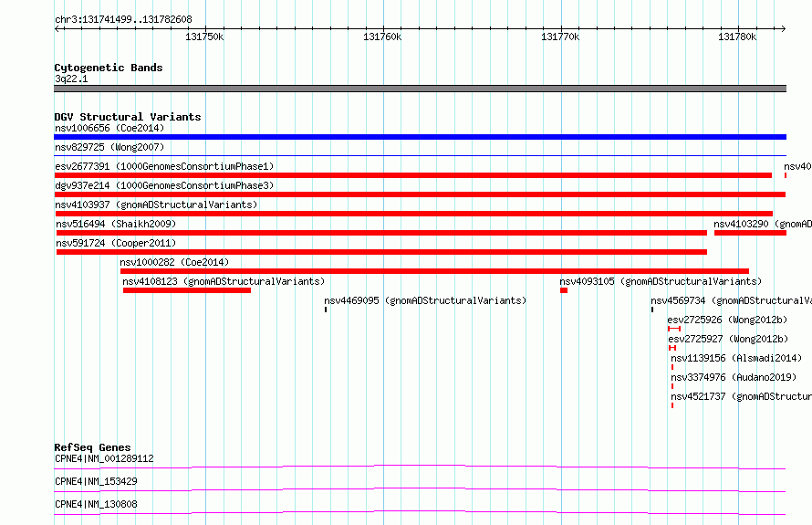Click the nsv4569734 variant label
Image resolution: width=812 pixels, height=525 pixels.
731,300
